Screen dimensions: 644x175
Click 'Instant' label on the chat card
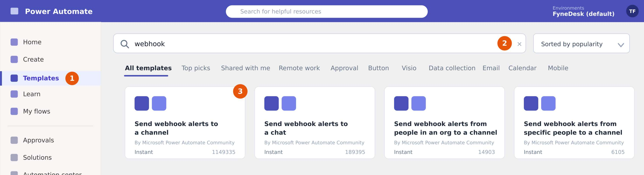(273, 152)
